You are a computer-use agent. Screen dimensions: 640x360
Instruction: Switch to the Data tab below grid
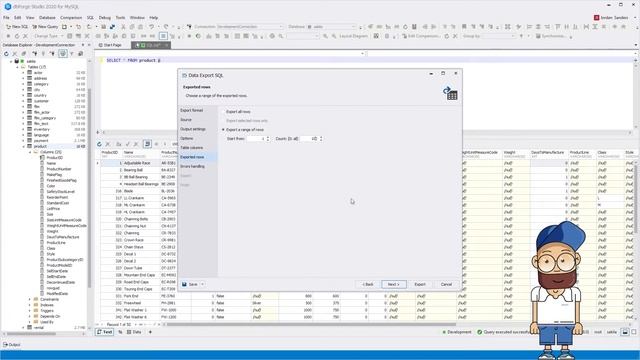[134, 332]
